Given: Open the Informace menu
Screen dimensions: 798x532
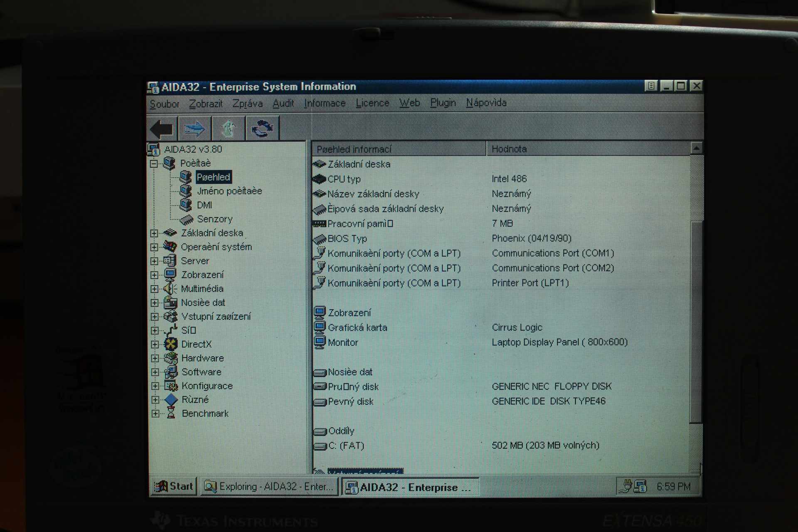Looking at the screenshot, I should pos(325,103).
